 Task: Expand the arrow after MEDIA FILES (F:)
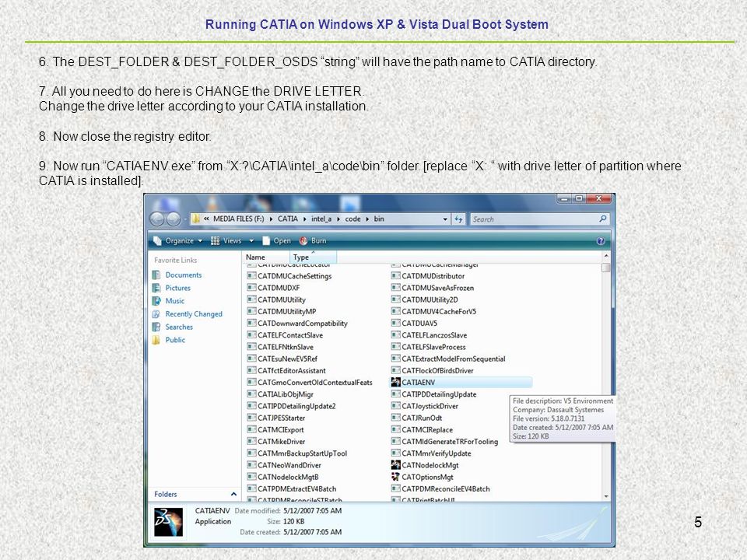(x=271, y=219)
